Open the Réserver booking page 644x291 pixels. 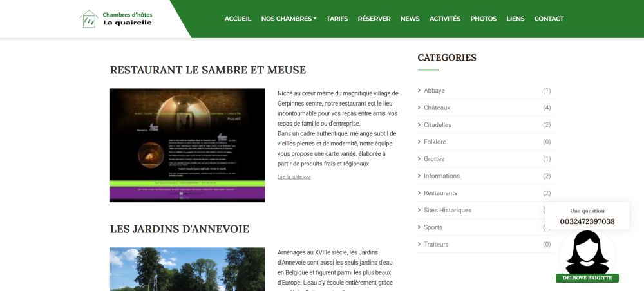374,19
